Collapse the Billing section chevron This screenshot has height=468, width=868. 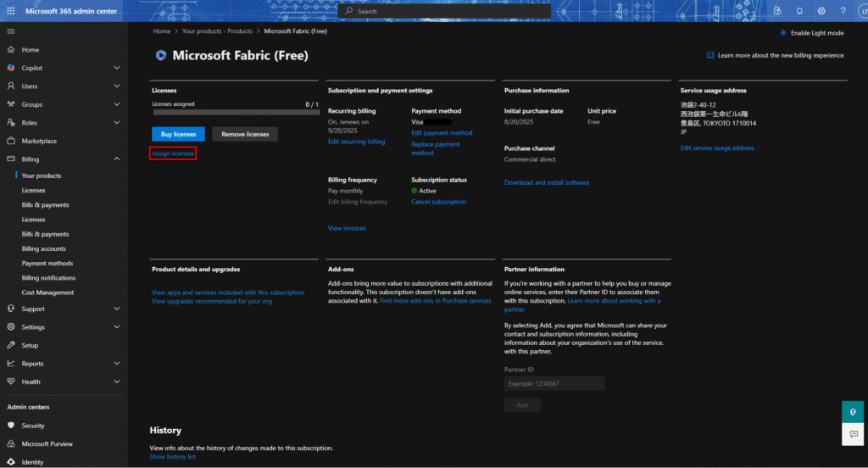click(117, 159)
